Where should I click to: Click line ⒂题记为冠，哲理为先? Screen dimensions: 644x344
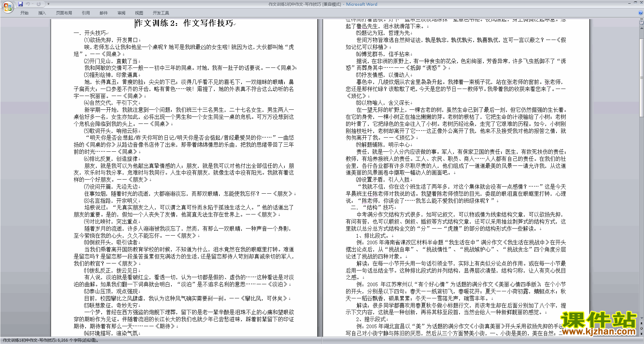point(383,33)
